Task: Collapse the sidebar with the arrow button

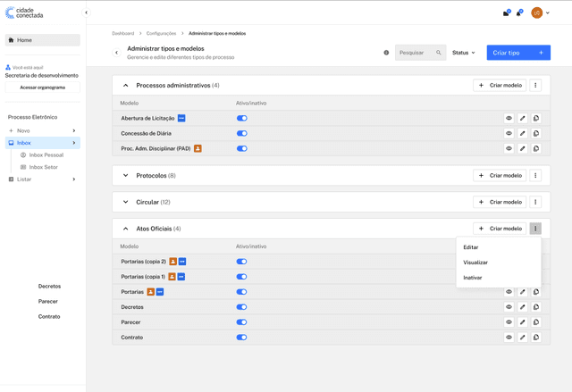Action: coord(86,13)
